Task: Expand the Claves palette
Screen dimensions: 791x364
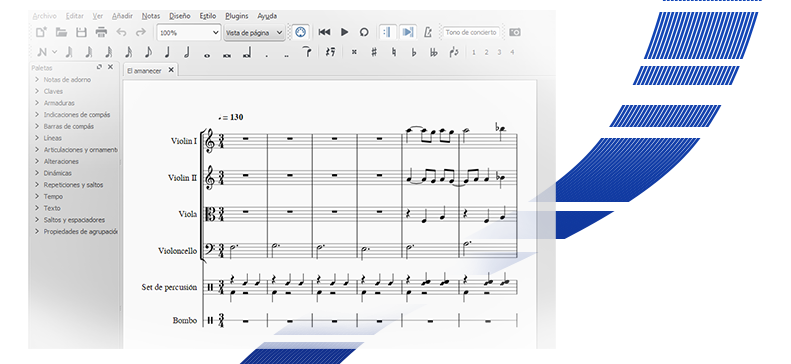Action: (53, 91)
